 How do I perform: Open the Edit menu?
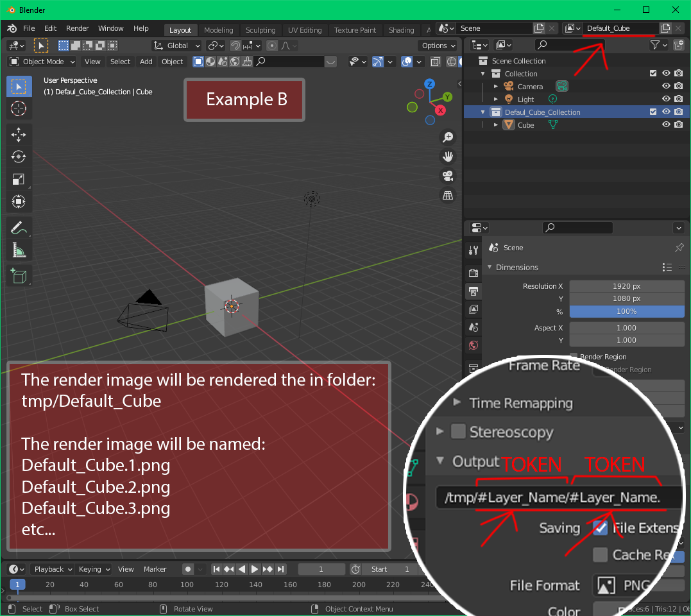50,28
